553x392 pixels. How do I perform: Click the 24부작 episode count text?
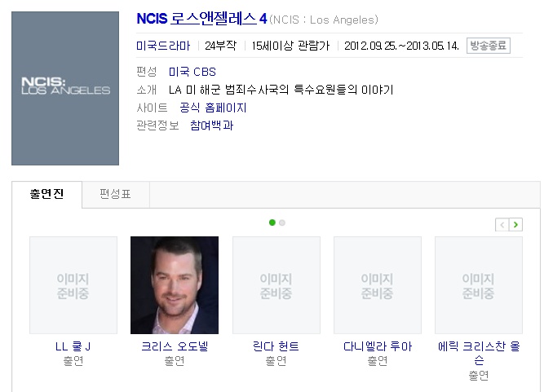point(220,46)
